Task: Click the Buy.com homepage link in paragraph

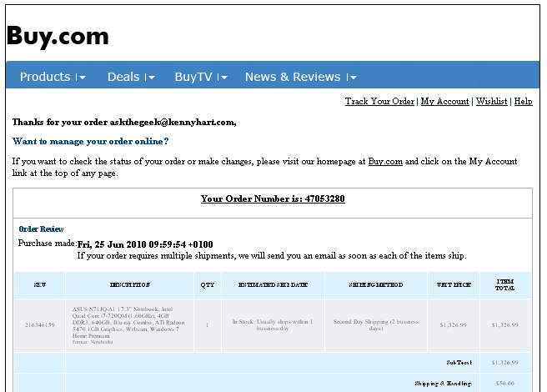Action: (385, 162)
